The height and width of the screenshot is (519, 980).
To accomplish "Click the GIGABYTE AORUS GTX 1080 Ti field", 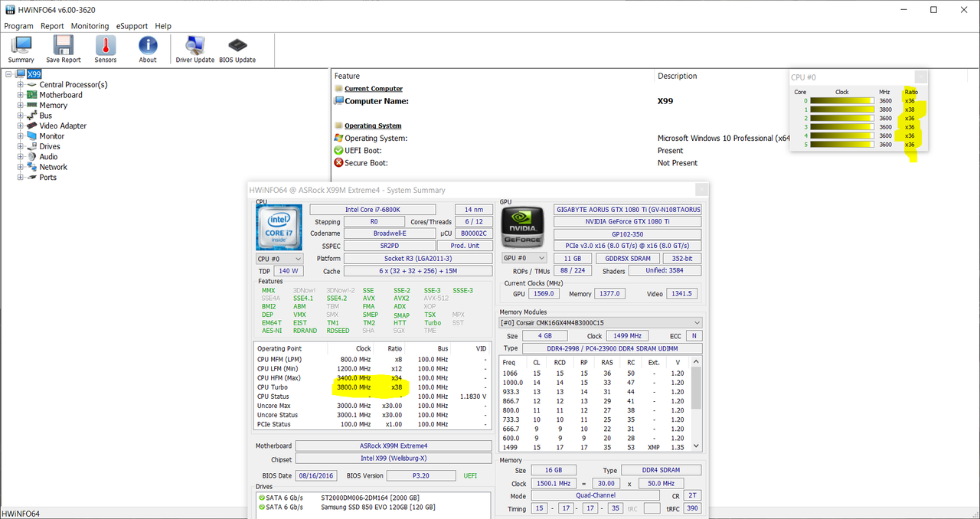I will pos(628,210).
